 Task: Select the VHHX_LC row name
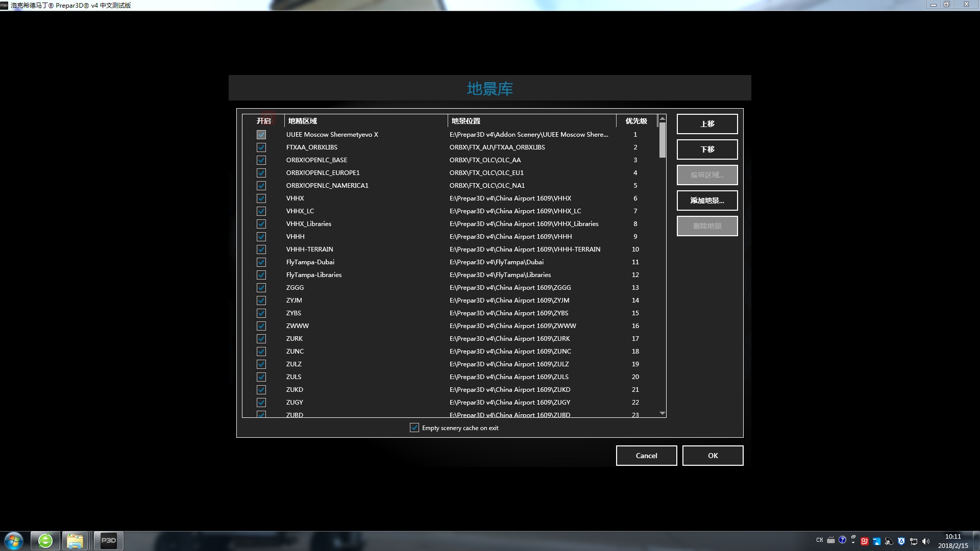click(x=300, y=211)
